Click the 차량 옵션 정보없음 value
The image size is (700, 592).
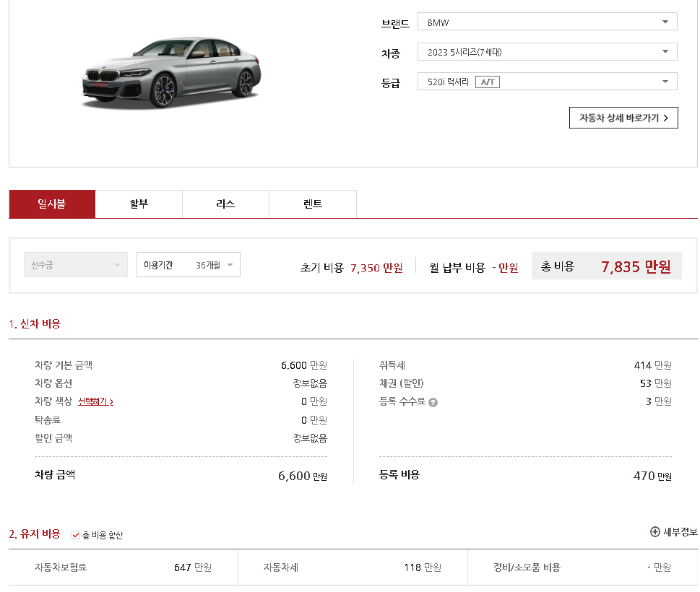tap(310, 383)
